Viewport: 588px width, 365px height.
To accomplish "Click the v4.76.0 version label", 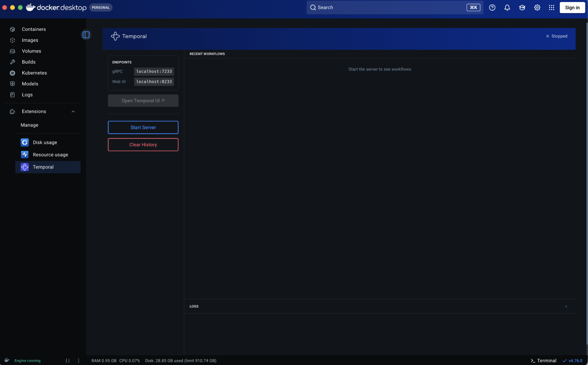I will pyautogui.click(x=576, y=360).
